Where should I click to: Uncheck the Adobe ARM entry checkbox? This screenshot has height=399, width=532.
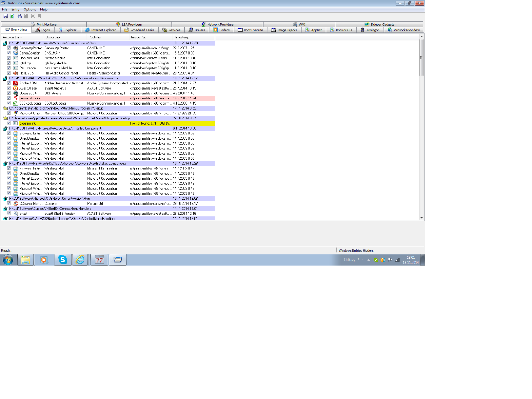coord(9,83)
